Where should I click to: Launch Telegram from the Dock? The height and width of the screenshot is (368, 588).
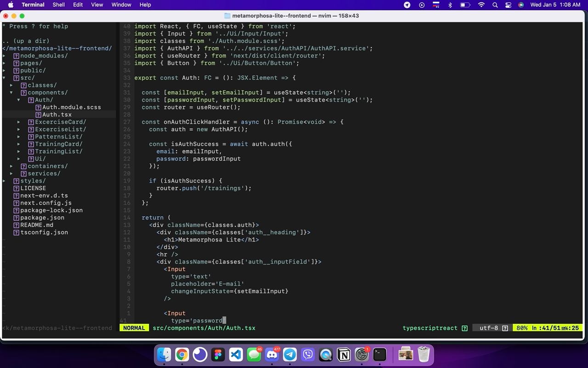[290, 354]
